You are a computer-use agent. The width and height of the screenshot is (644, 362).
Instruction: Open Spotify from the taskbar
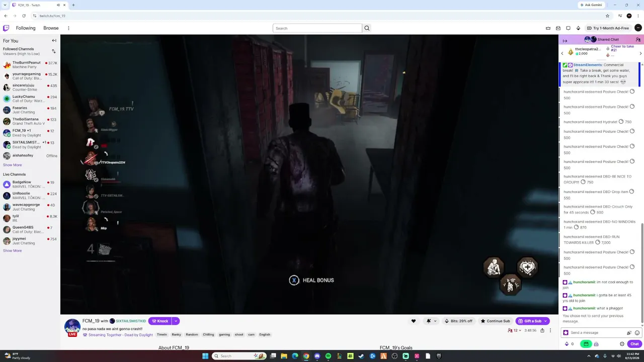tap(328, 356)
